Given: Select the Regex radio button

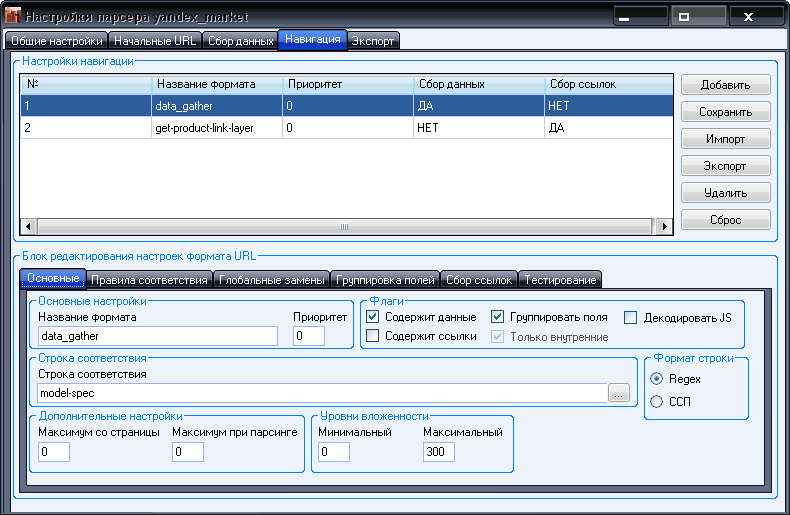Looking at the screenshot, I should pyautogui.click(x=656, y=379).
